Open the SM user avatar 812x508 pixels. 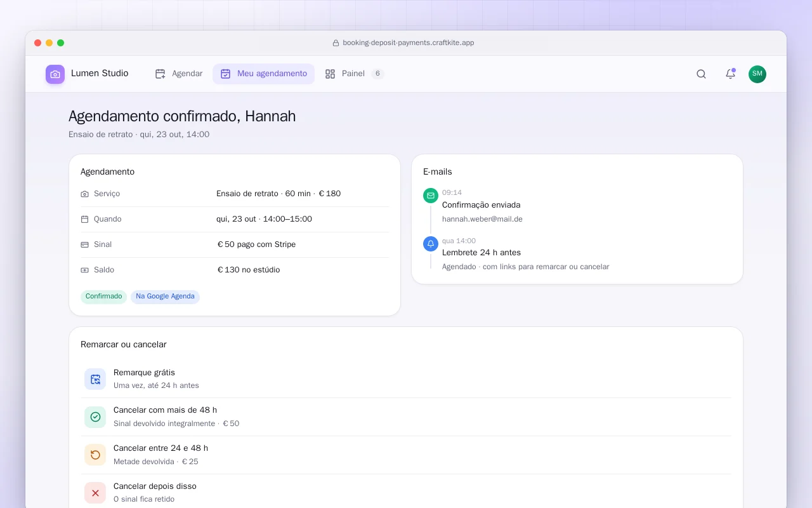[757, 74]
